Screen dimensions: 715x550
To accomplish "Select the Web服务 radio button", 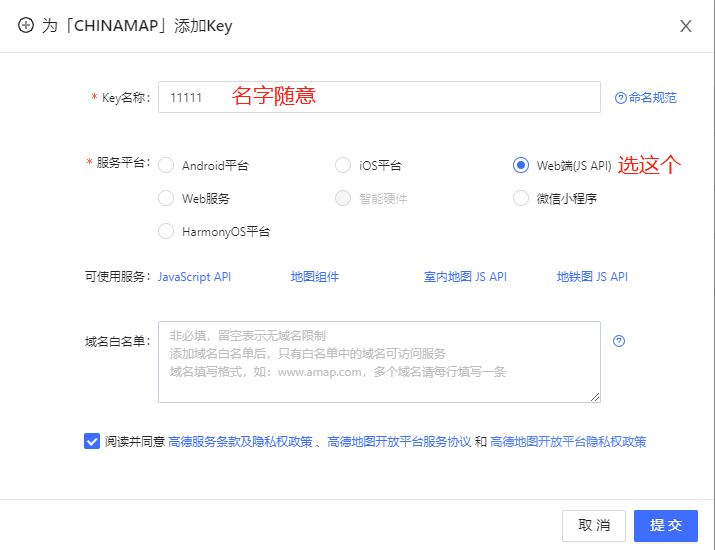I will (166, 198).
